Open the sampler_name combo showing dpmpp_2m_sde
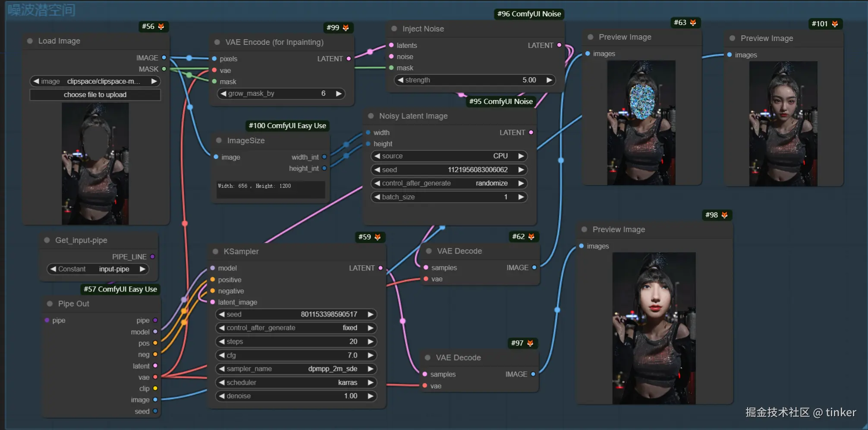Screen dimensions: 868x430 pyautogui.click(x=296, y=369)
